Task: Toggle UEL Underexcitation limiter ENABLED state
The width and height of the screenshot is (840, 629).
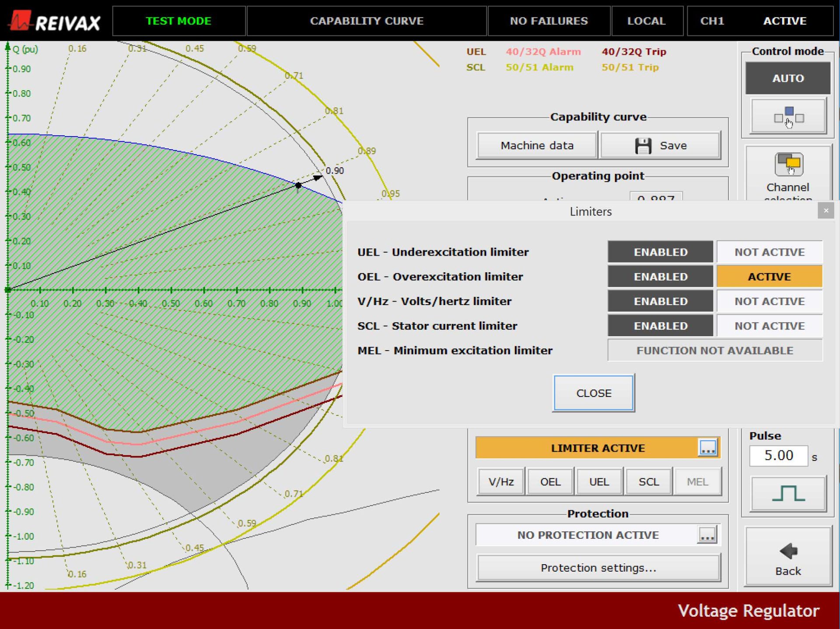Action: pos(660,252)
